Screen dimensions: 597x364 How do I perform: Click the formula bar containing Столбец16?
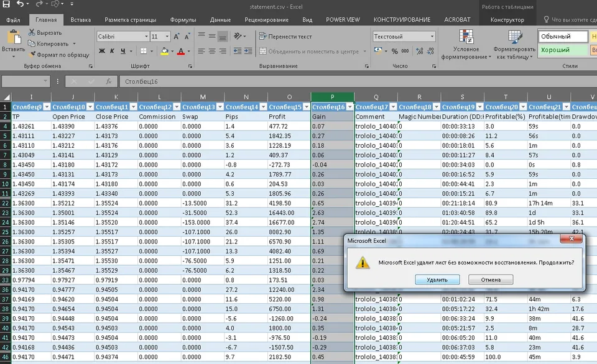pyautogui.click(x=358, y=81)
